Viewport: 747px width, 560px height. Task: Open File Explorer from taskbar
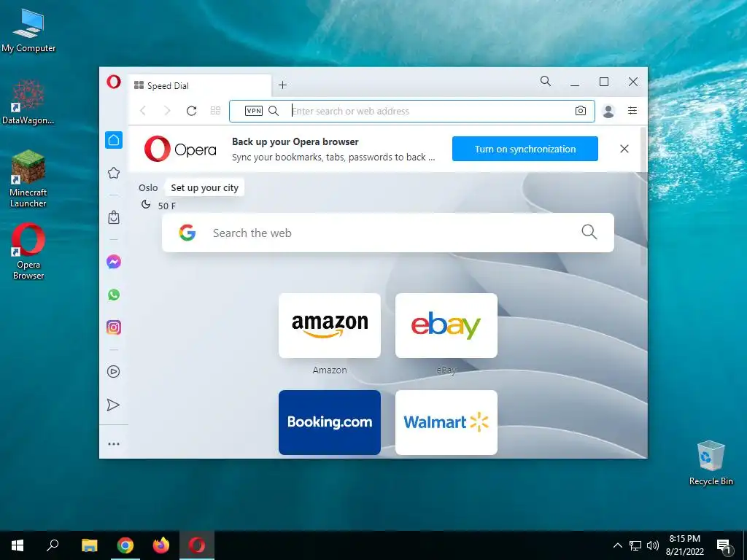click(x=89, y=545)
